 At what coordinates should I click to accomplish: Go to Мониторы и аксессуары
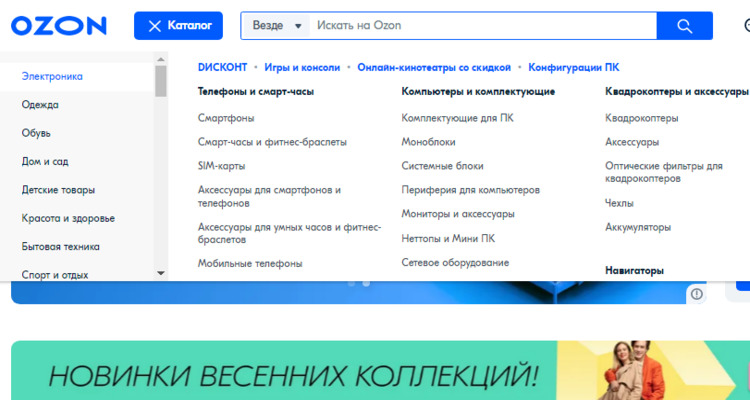click(458, 214)
